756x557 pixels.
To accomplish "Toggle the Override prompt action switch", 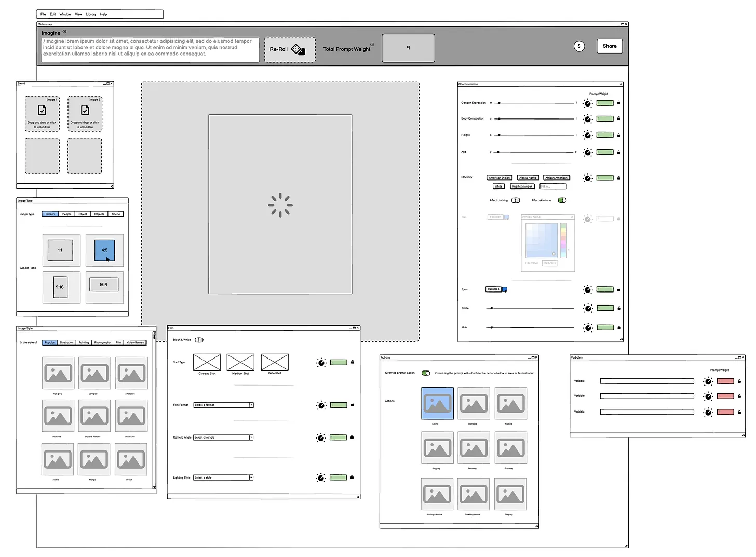I will 426,373.
